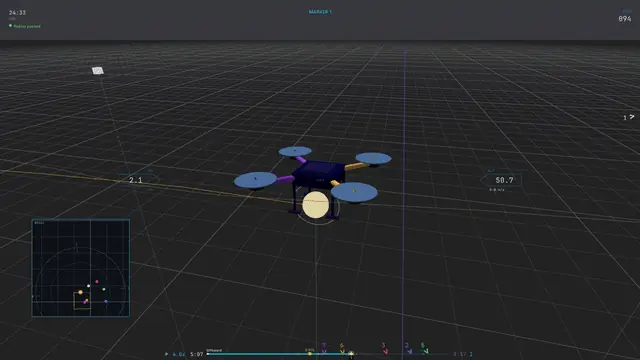The width and height of the screenshot is (640, 360).
Task: Click the 5:07 elapsed time readout
Action: point(197,354)
